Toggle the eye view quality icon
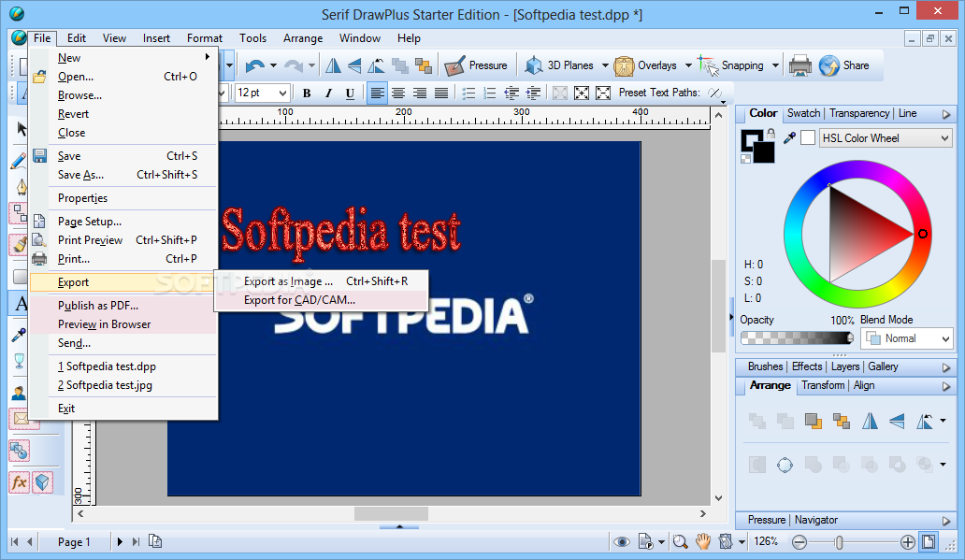 (622, 541)
